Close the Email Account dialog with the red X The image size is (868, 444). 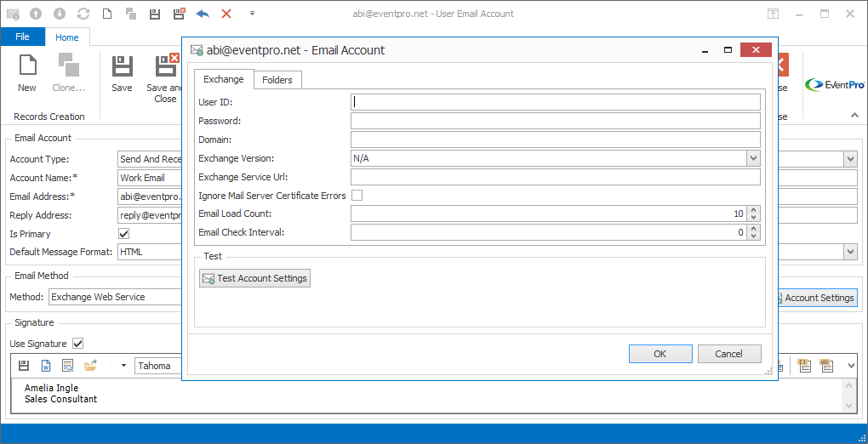coord(756,50)
